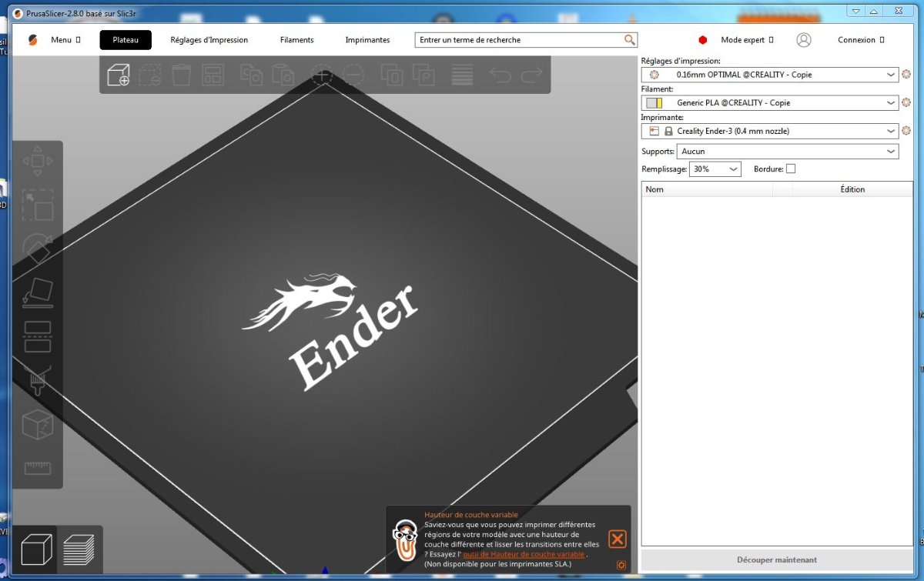Image resolution: width=924 pixels, height=581 pixels.
Task: Click the Delete selected icon
Action: (x=149, y=75)
